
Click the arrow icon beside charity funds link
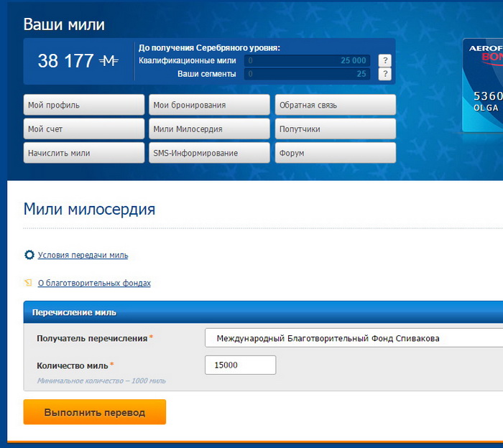pos(28,283)
